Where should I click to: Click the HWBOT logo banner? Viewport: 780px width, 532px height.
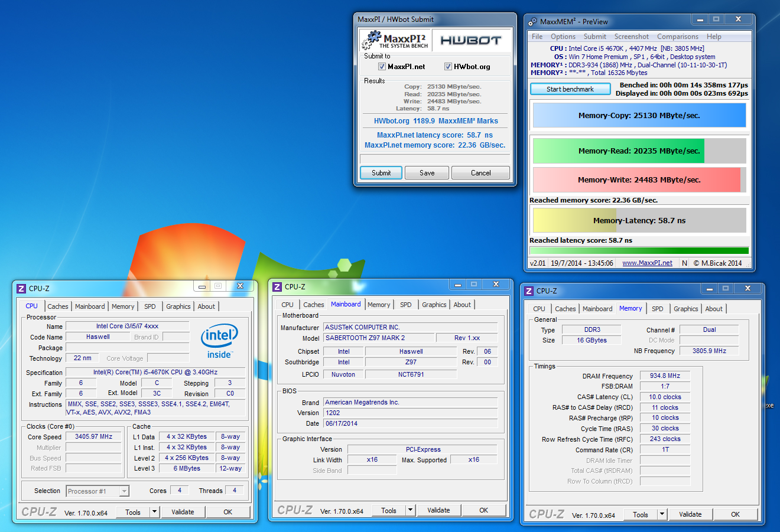pos(471,41)
